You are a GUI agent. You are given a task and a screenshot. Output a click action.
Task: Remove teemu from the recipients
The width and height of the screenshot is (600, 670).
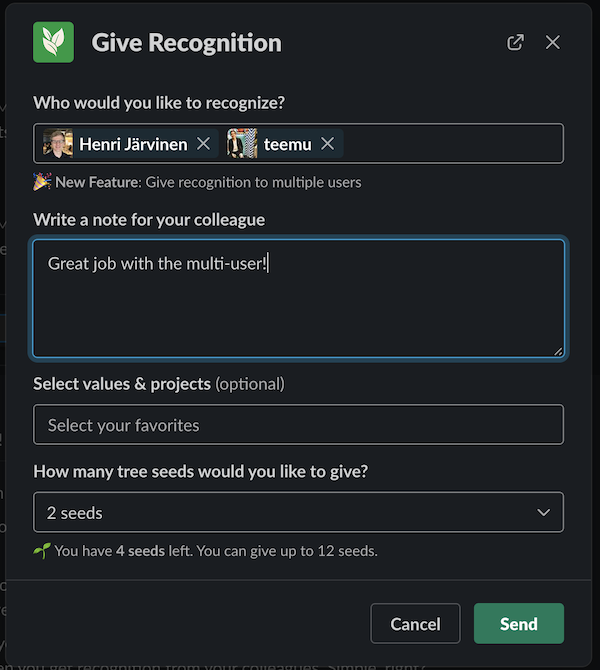327,144
